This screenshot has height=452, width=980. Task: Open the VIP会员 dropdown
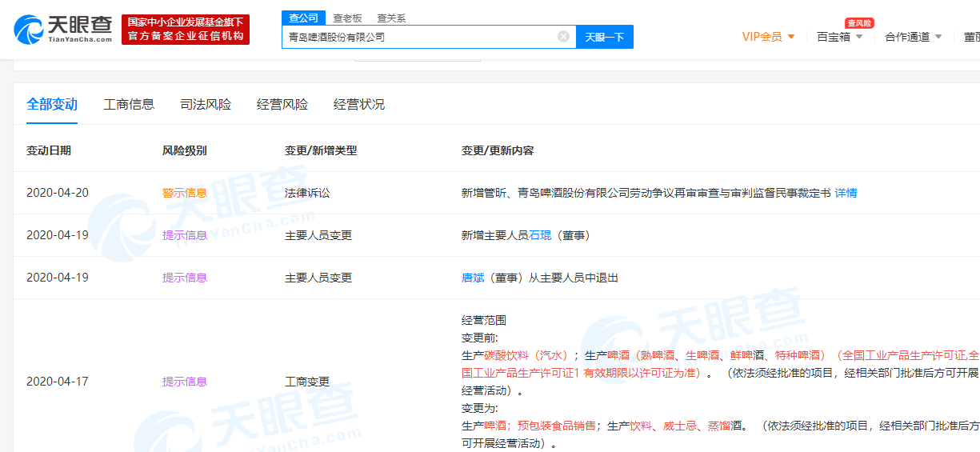768,37
